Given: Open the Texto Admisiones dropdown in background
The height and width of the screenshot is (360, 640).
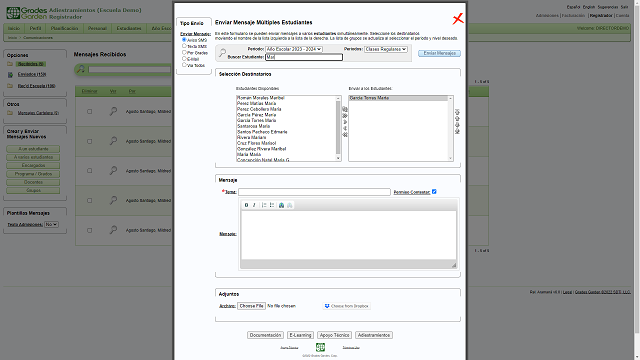Looking at the screenshot, I should click(51, 224).
